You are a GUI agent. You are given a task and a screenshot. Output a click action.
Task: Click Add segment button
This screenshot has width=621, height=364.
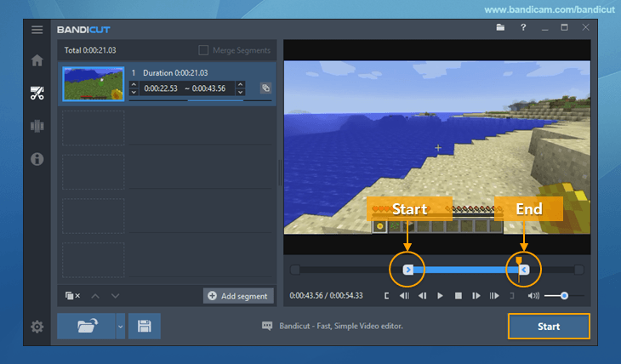point(238,296)
